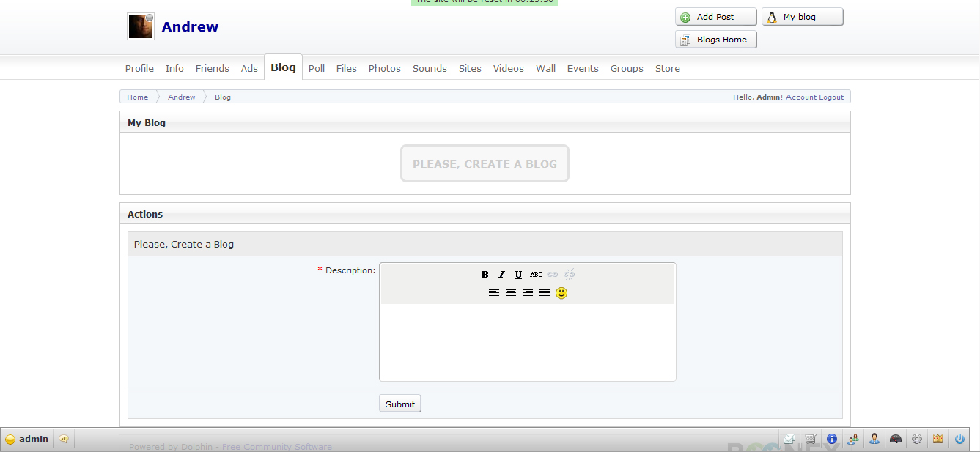Screen dimensions: 980x452
Task: Apply underline formatting in the editor
Action: coord(518,275)
